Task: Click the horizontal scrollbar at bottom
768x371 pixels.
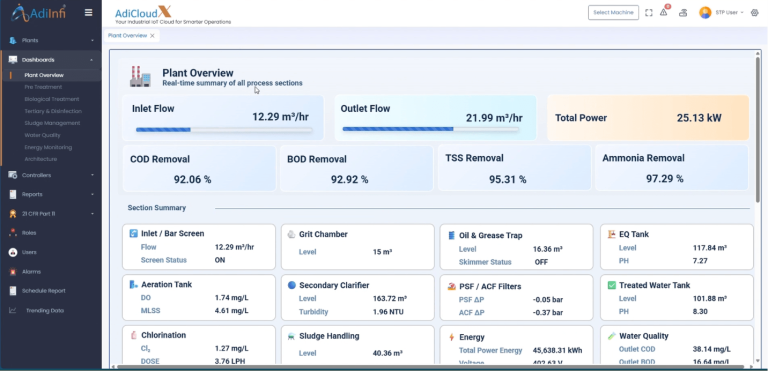Action: 431,367
